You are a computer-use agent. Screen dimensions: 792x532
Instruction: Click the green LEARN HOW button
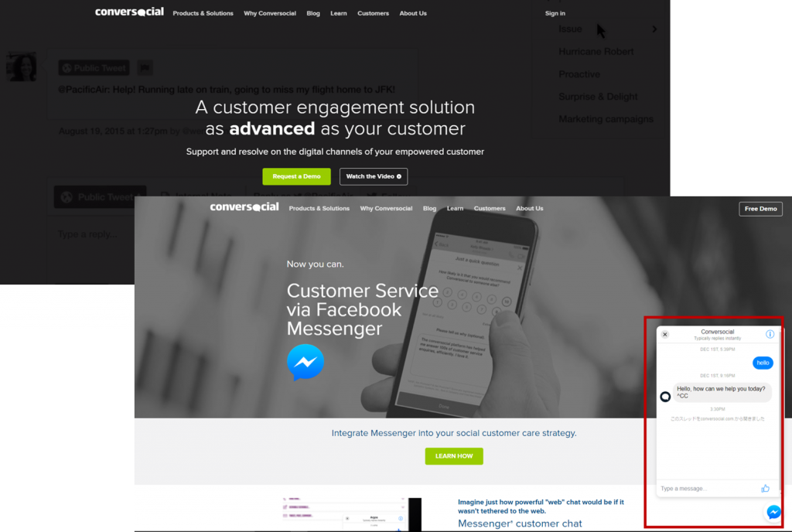(x=454, y=455)
